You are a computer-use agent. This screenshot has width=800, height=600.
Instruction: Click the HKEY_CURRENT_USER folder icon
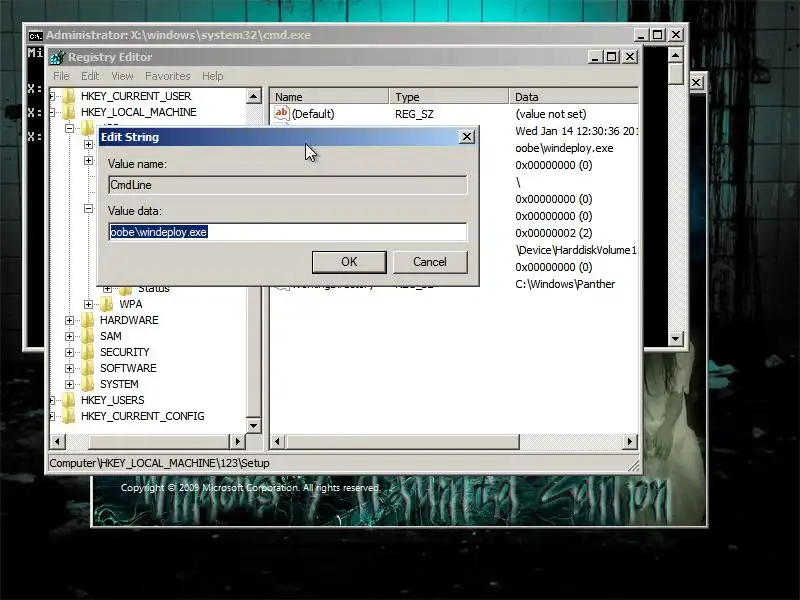(68, 96)
